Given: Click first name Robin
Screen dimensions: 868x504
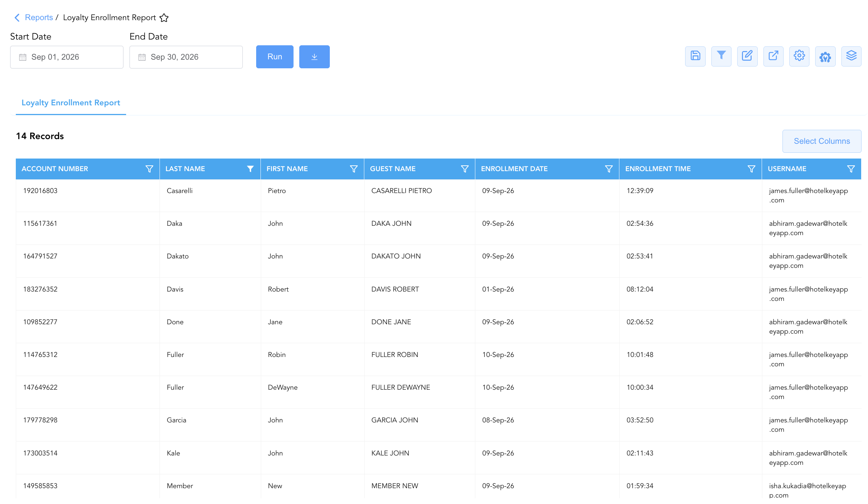Looking at the screenshot, I should (x=277, y=355).
